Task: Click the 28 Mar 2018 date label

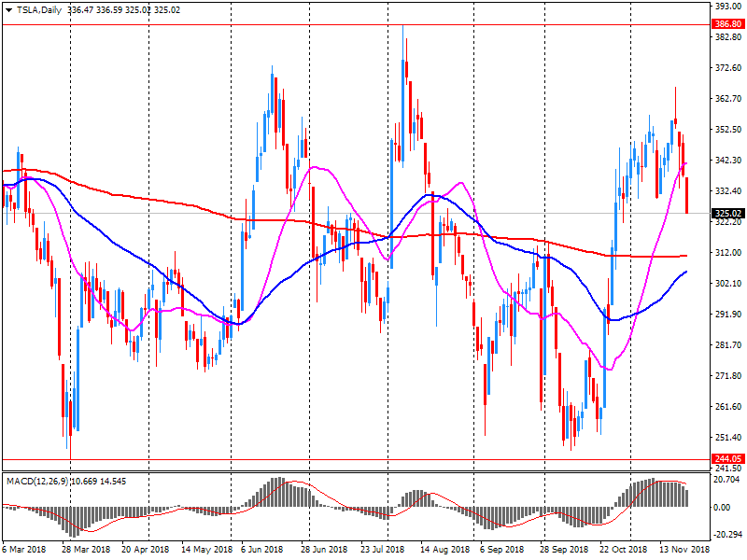Action: click(86, 549)
